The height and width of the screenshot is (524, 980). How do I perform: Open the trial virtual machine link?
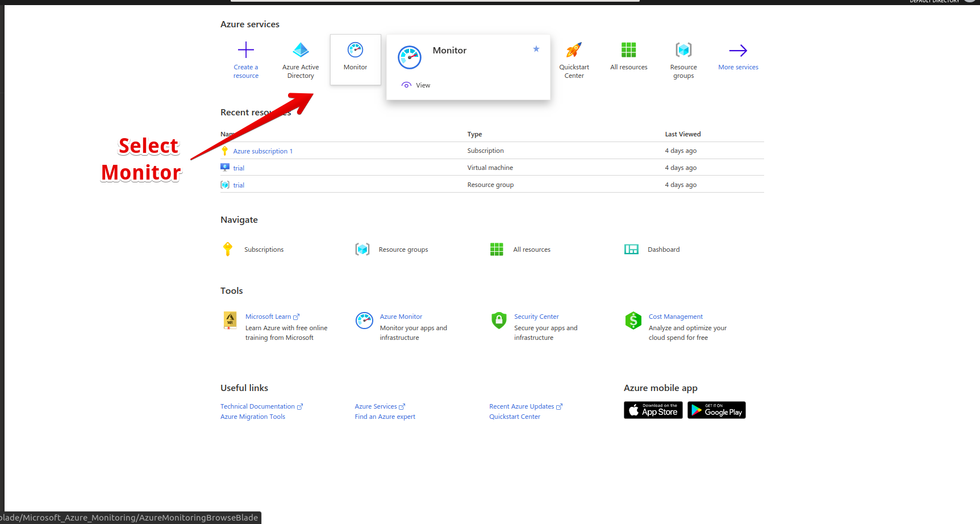pos(239,168)
